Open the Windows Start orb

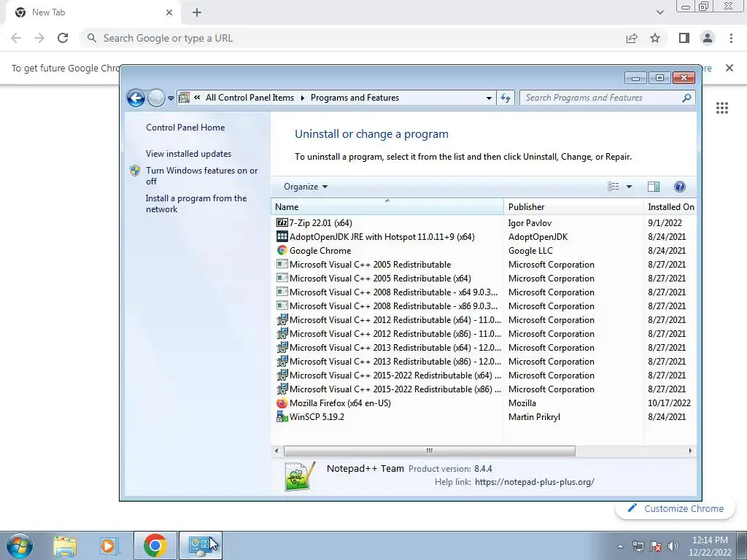20,545
